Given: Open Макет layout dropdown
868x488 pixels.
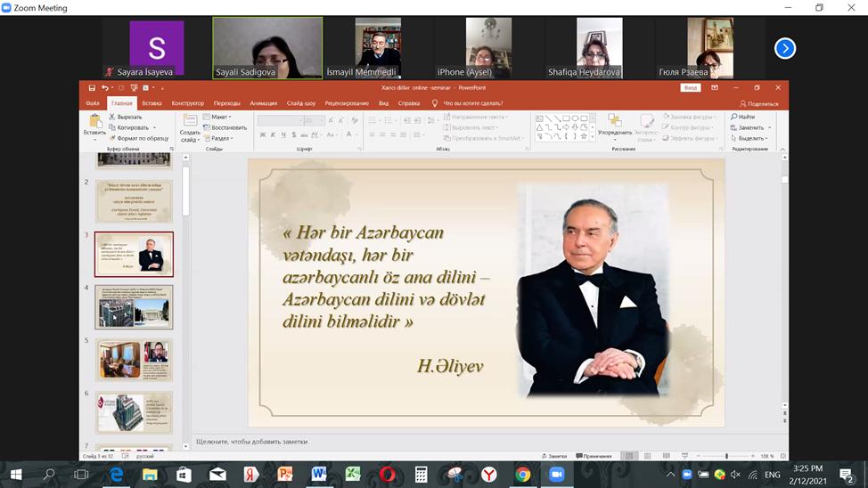Looking at the screenshot, I should coord(217,117).
